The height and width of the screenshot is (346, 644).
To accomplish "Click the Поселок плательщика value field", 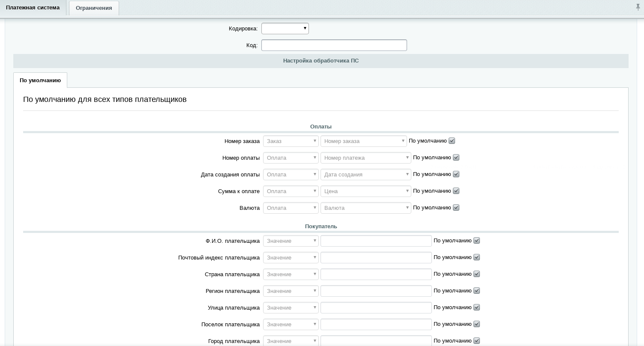I will pos(376,324).
